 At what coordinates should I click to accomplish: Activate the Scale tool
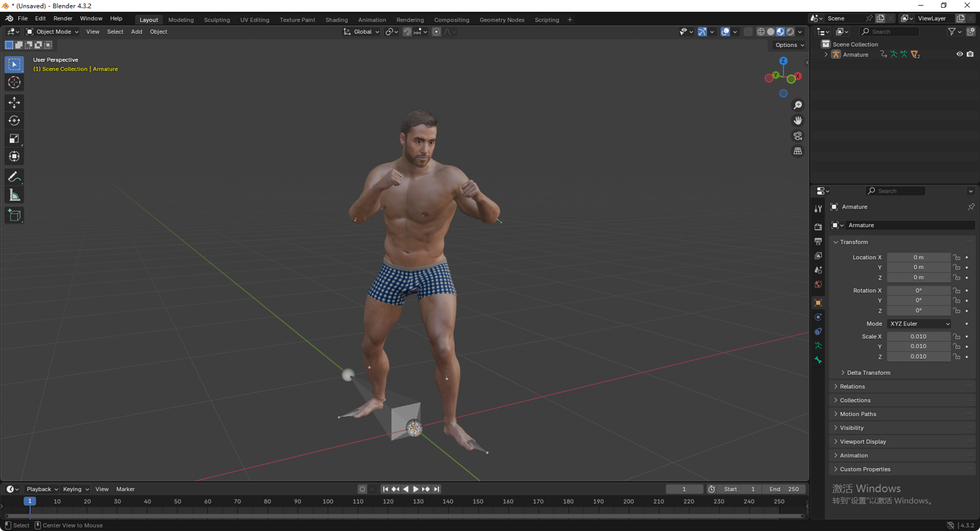click(14, 138)
